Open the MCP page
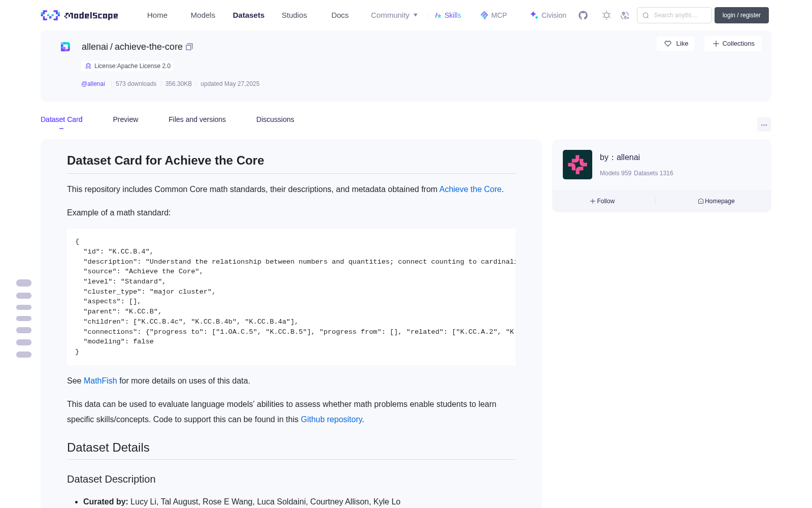 [x=493, y=15]
